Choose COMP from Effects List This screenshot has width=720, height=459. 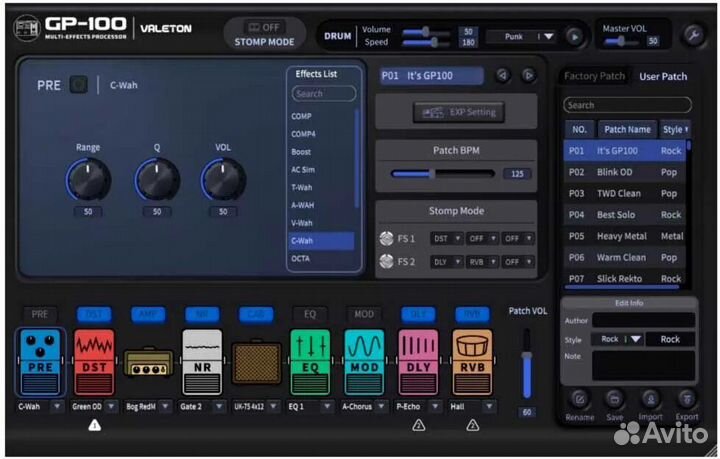(301, 116)
